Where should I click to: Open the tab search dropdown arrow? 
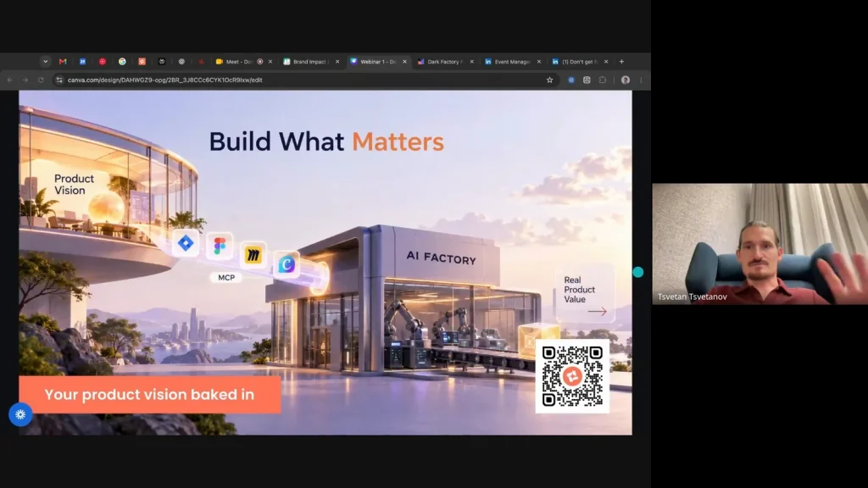(x=46, y=61)
